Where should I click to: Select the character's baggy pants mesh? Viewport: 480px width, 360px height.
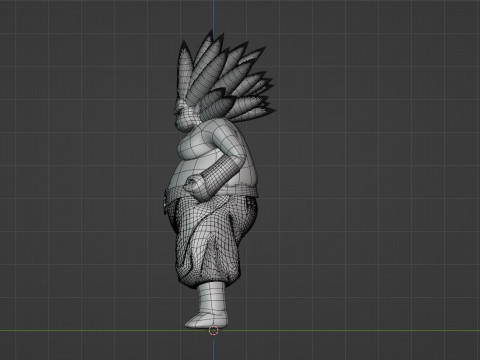[x=212, y=242]
